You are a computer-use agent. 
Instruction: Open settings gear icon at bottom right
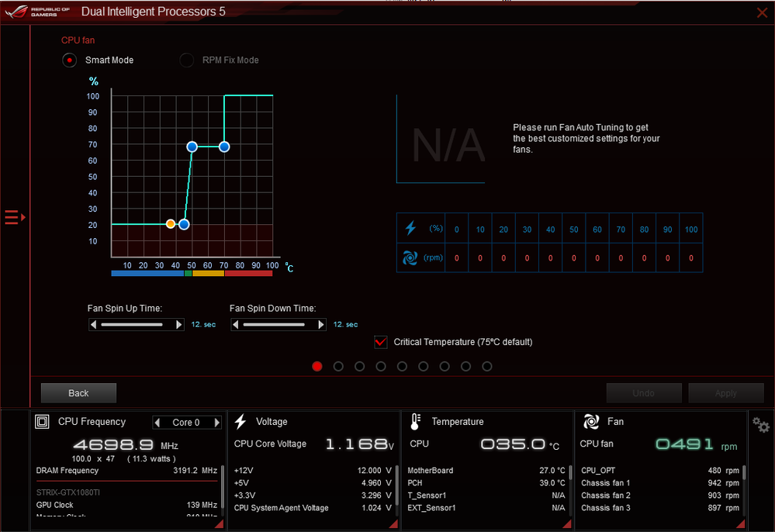tap(761, 425)
